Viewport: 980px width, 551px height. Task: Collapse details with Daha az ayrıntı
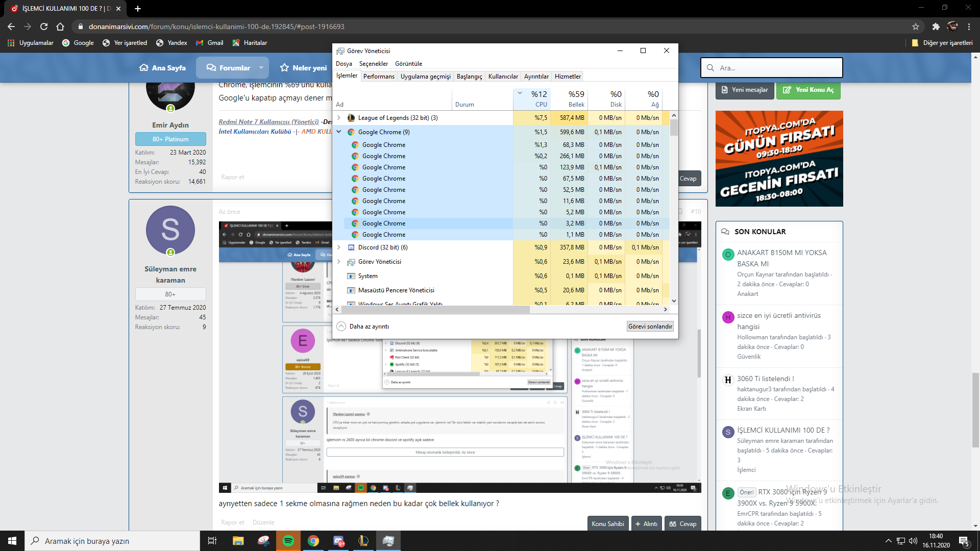pos(363,327)
